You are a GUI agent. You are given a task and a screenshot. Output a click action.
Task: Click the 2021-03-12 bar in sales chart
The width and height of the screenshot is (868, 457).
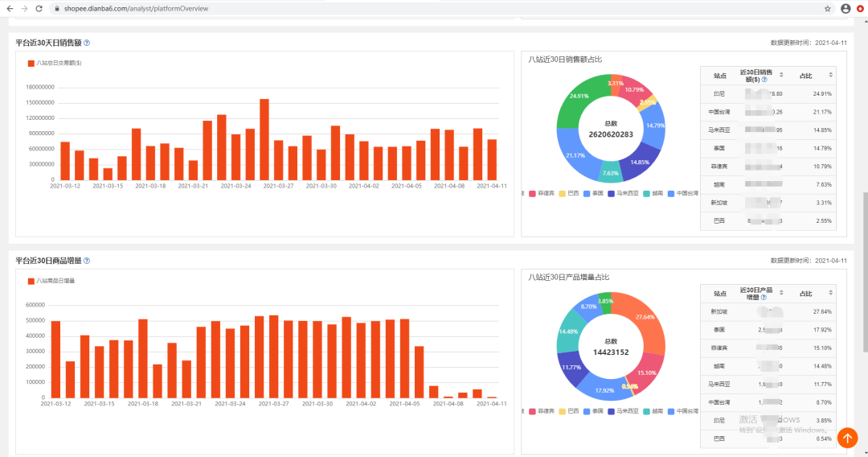(65, 161)
